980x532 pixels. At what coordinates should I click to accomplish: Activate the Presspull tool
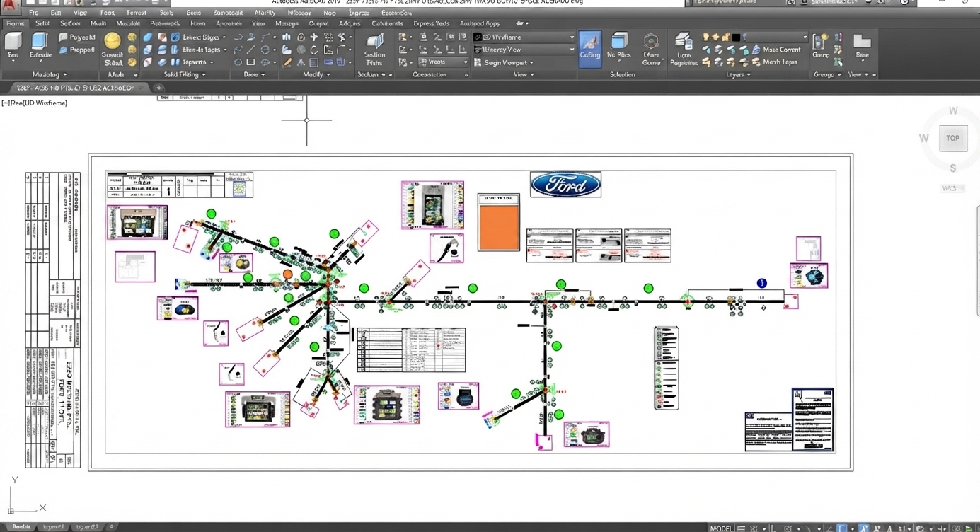pos(77,50)
